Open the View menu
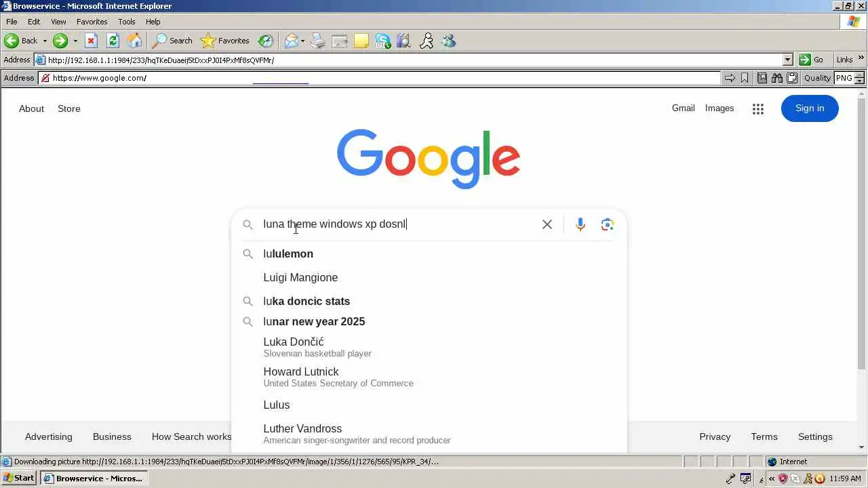The image size is (868, 488). 58,22
